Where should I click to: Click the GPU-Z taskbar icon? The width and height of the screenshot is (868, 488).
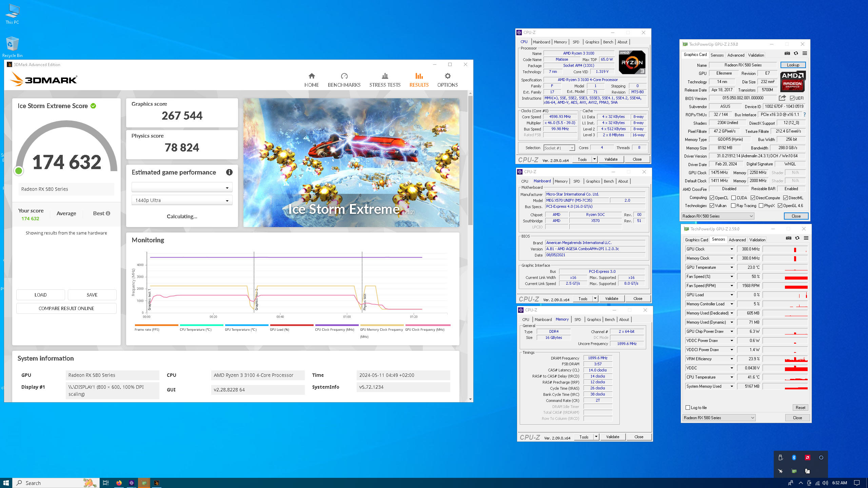[x=144, y=483]
